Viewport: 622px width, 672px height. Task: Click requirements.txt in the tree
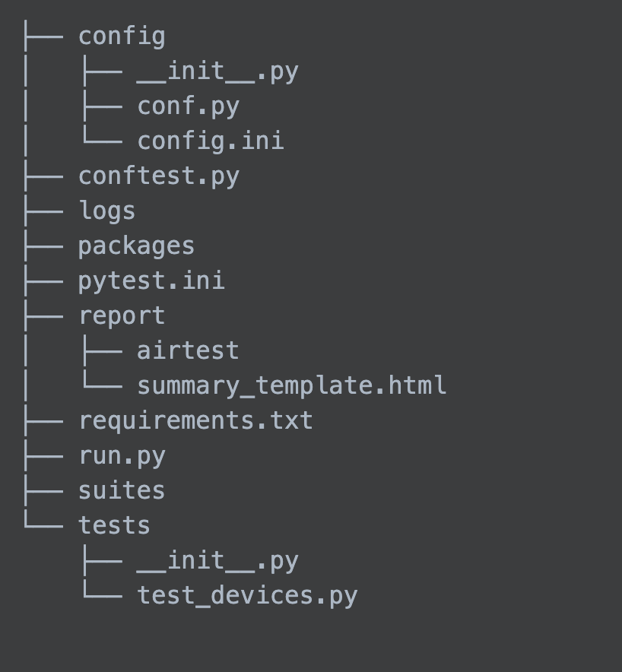click(x=195, y=421)
